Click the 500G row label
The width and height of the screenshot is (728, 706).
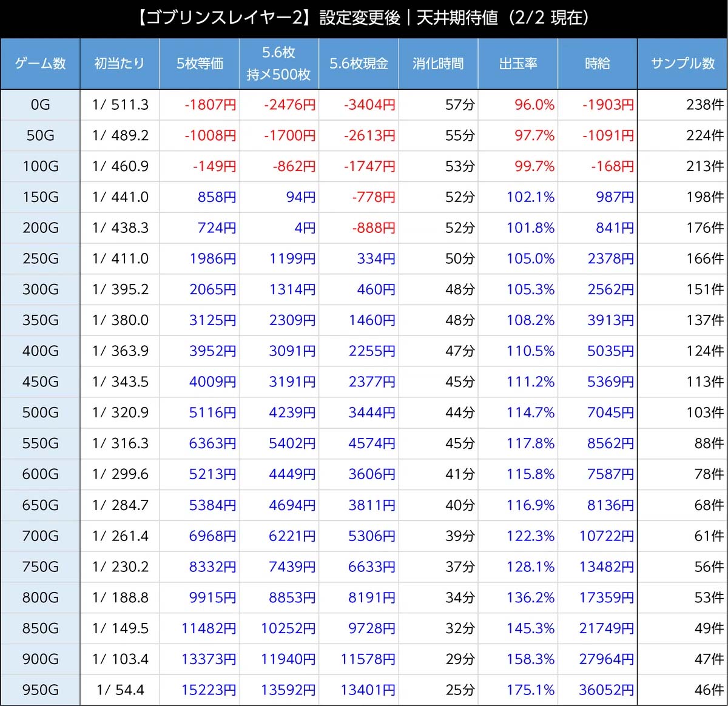pos(40,412)
